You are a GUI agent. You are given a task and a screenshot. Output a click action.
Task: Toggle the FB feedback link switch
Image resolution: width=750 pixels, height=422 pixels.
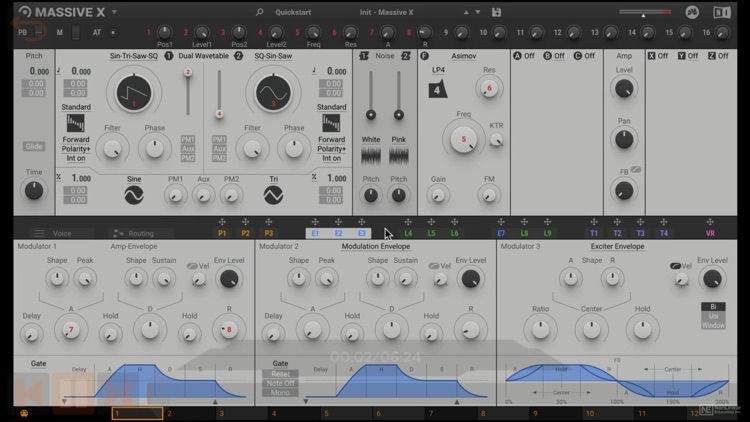(x=636, y=169)
